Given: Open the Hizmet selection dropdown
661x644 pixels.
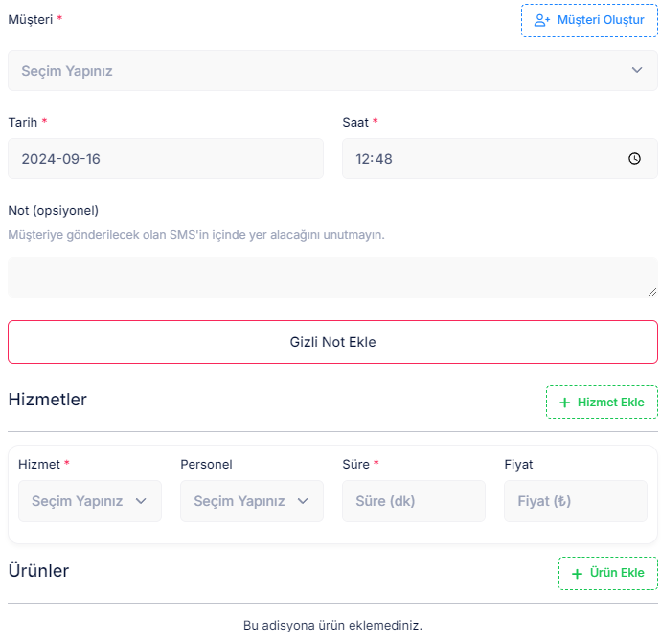Looking at the screenshot, I should point(90,501).
